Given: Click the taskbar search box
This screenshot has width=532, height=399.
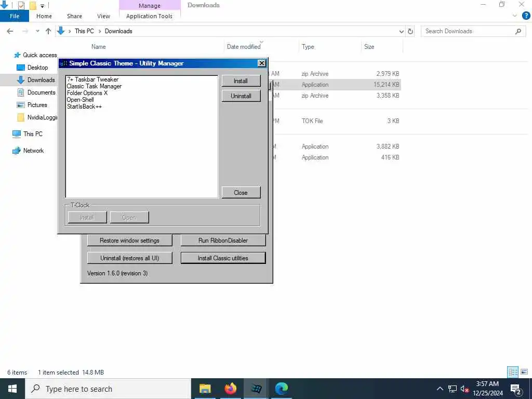Looking at the screenshot, I should pos(108,389).
